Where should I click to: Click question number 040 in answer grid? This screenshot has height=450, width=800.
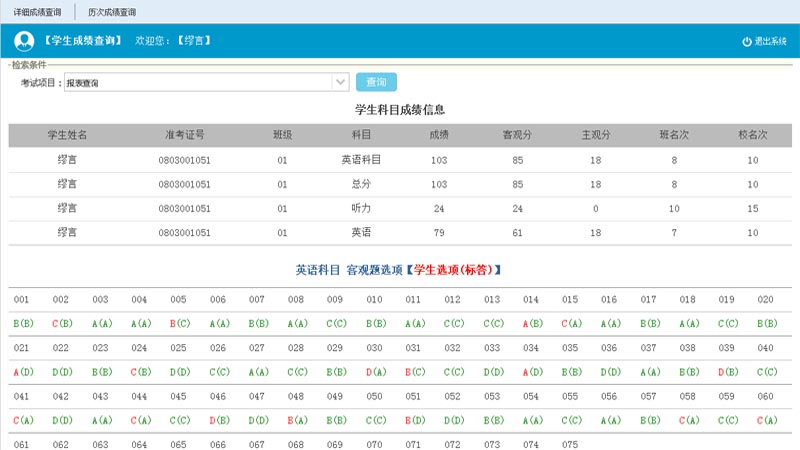click(x=766, y=348)
